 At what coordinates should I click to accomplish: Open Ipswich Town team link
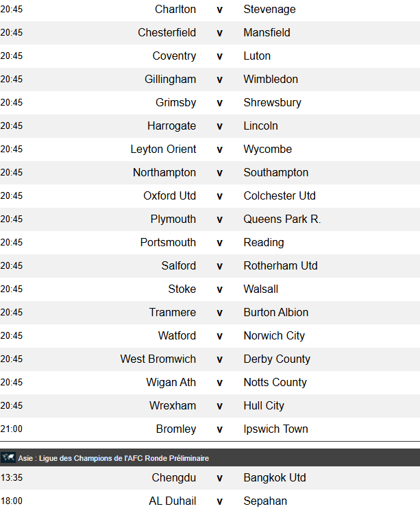click(x=275, y=429)
